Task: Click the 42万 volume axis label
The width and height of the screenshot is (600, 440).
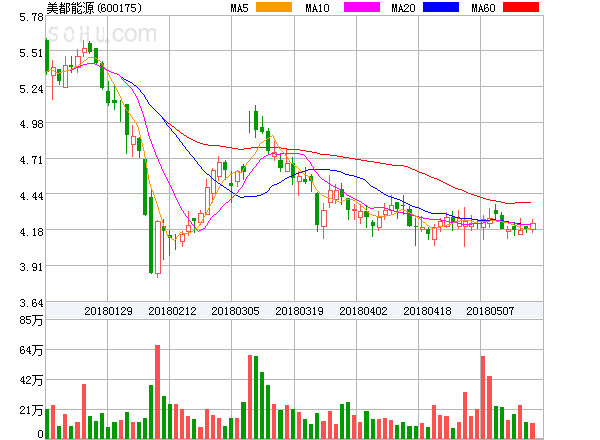Action: point(31,380)
